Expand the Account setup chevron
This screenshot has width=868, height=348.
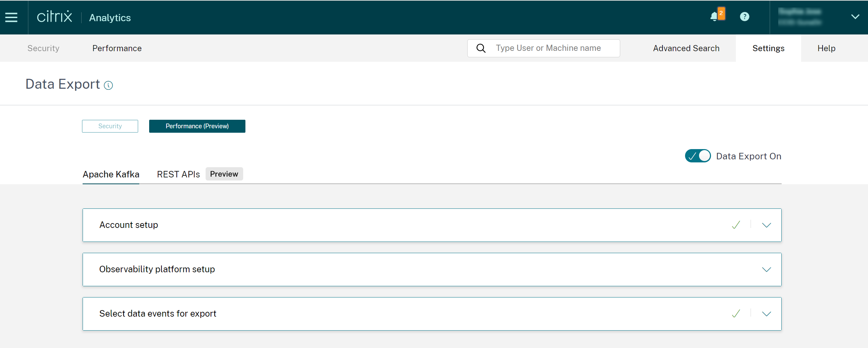point(766,225)
